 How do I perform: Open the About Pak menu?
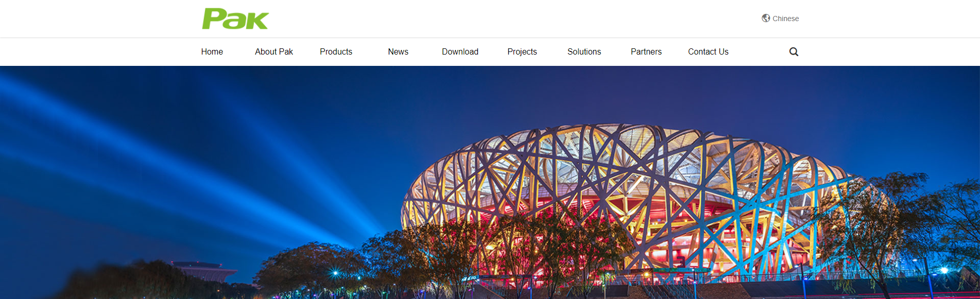pyautogui.click(x=274, y=51)
